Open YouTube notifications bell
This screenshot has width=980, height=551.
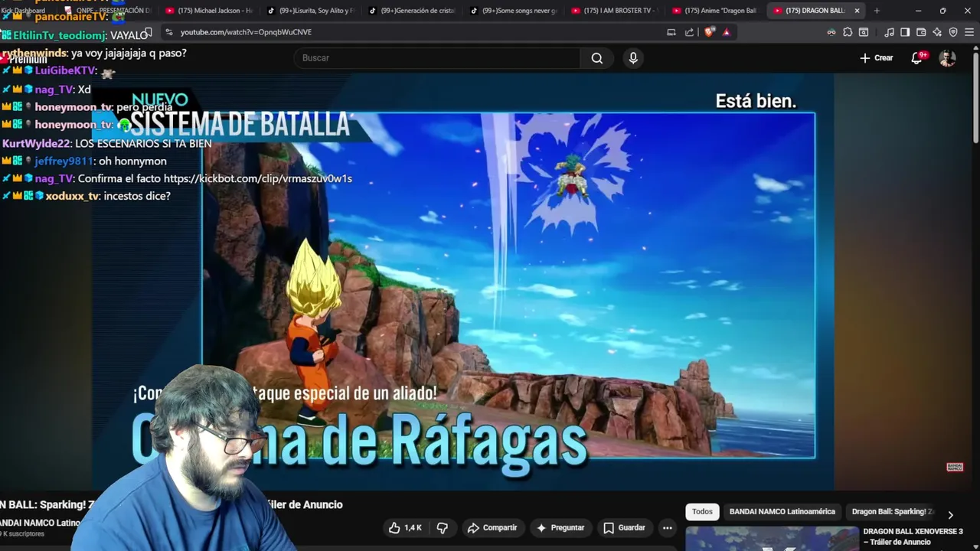click(917, 58)
